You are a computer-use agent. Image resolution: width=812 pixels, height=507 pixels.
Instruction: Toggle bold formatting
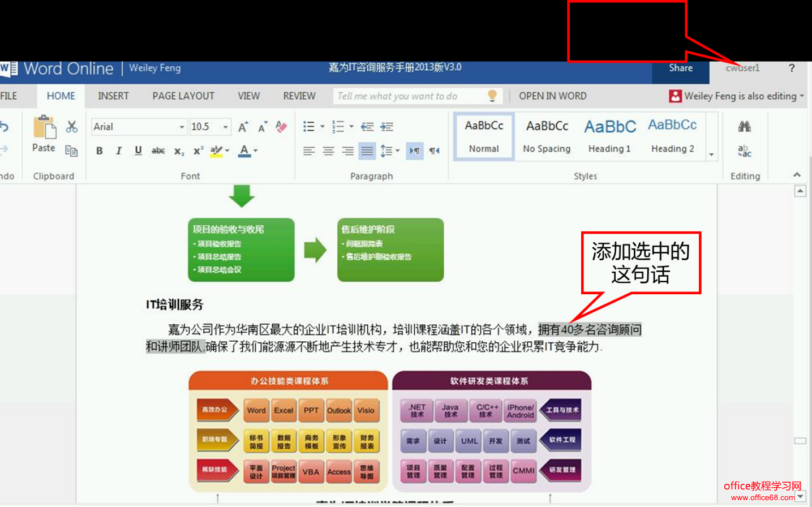coord(100,151)
